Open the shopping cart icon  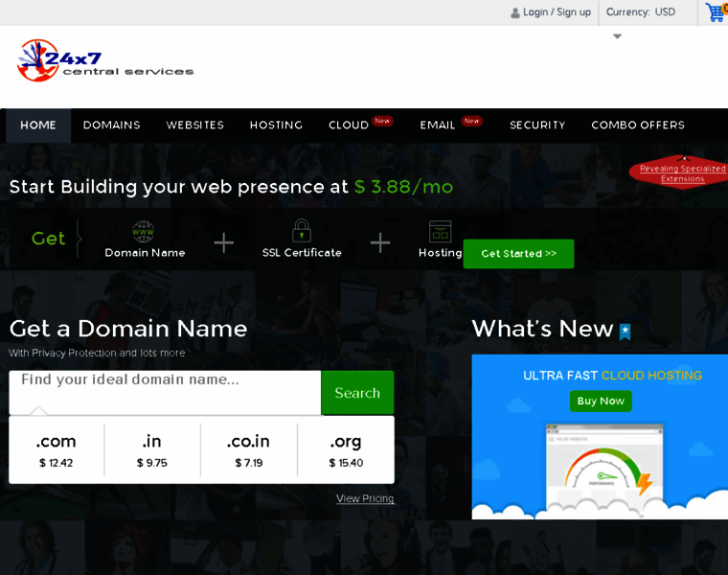717,11
